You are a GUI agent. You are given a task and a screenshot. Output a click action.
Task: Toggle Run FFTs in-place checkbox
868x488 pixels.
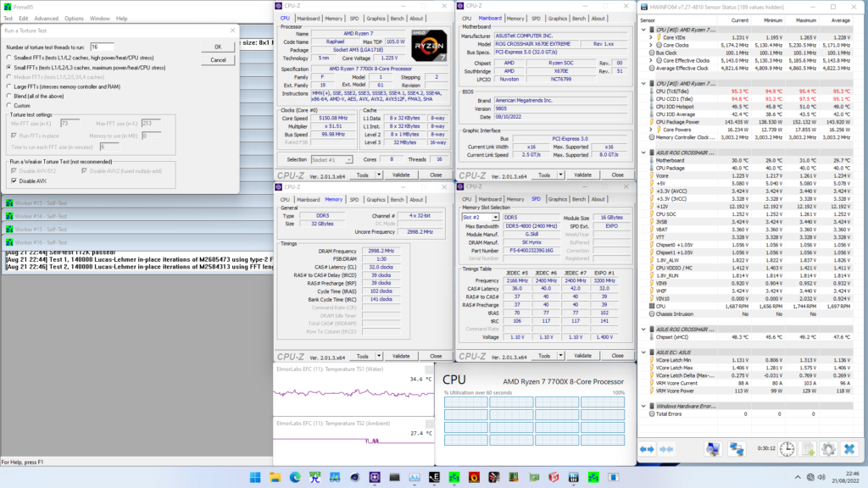(14, 136)
